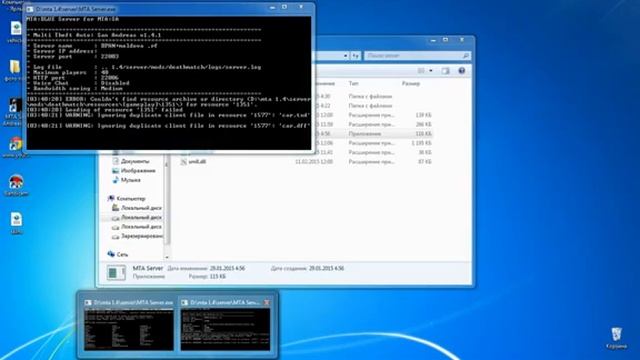Change view using the Explorer view icon
The width and height of the screenshot is (640, 360).
click(x=421, y=71)
